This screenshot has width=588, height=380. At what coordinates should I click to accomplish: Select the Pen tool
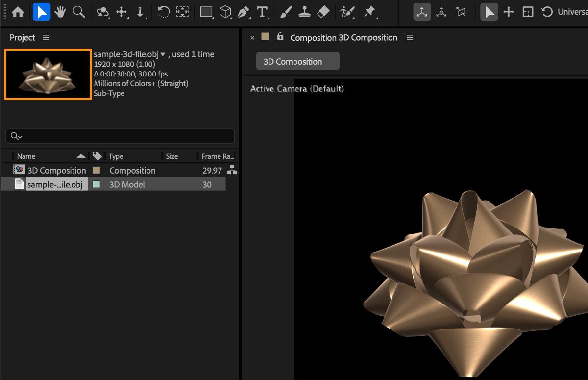point(244,12)
